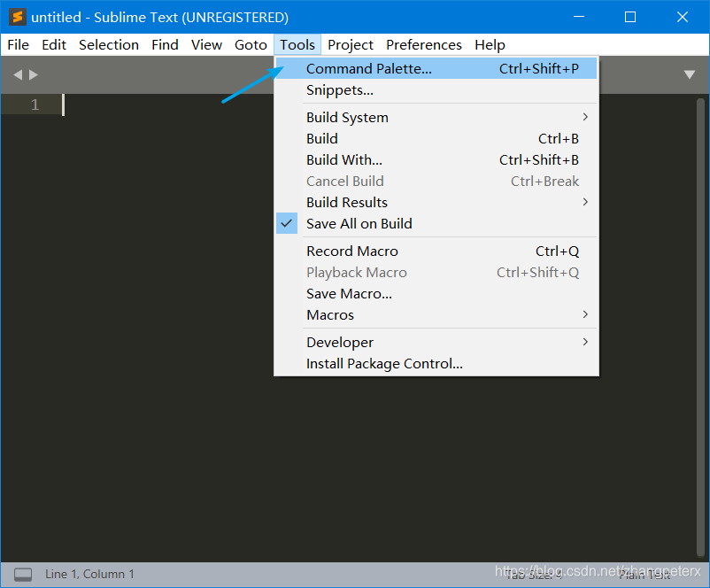710x588 pixels.
Task: Close the open Tools menu
Action: point(297,45)
